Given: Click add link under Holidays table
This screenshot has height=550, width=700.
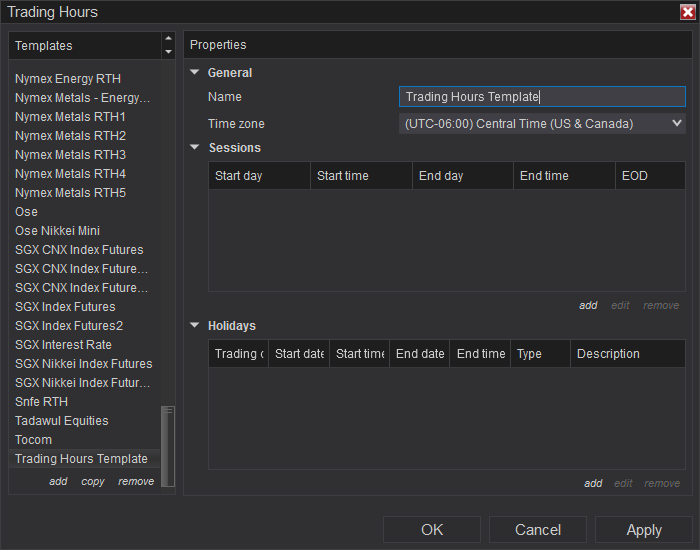Looking at the screenshot, I should (x=593, y=483).
